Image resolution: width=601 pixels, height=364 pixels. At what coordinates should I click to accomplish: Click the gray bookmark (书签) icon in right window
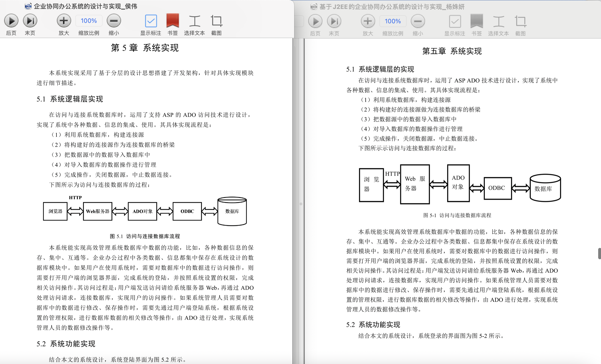476,21
